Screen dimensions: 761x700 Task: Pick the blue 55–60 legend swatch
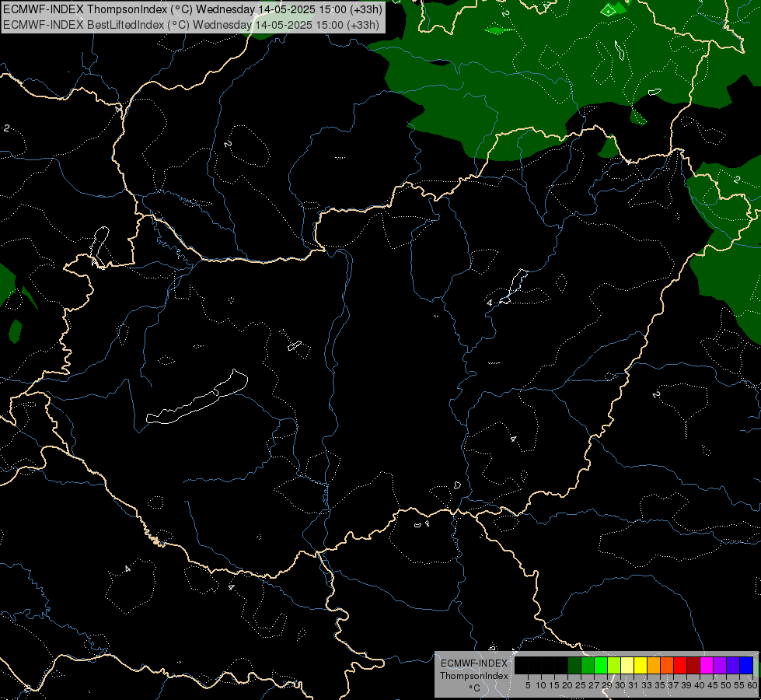pos(746,665)
